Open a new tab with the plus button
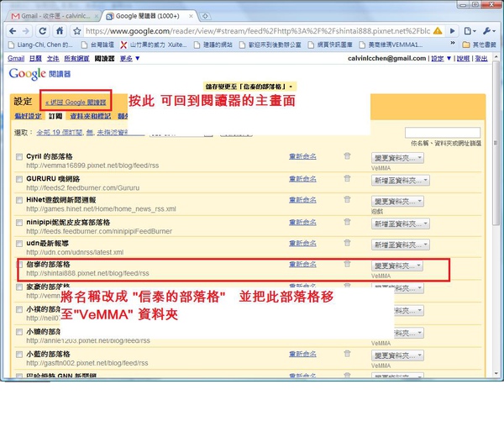Viewport: 504px width, 421px height. [205, 16]
